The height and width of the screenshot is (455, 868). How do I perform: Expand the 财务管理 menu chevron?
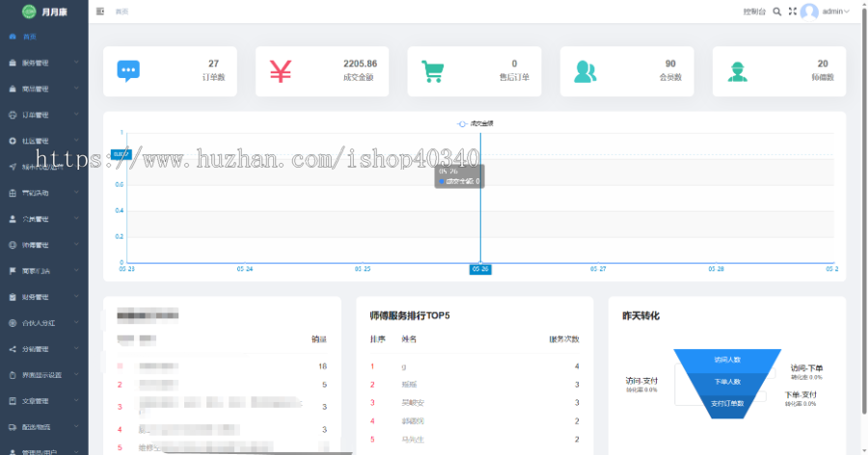point(76,297)
